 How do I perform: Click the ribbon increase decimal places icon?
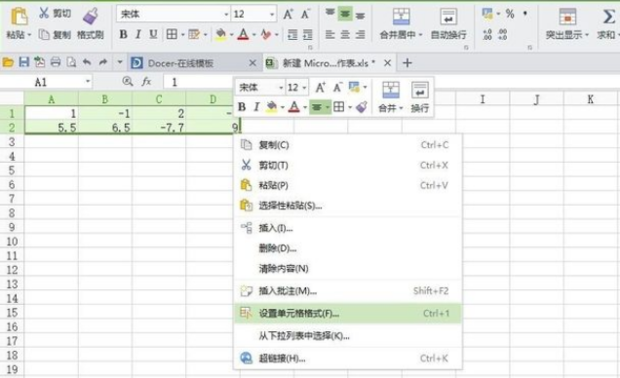(x=487, y=34)
